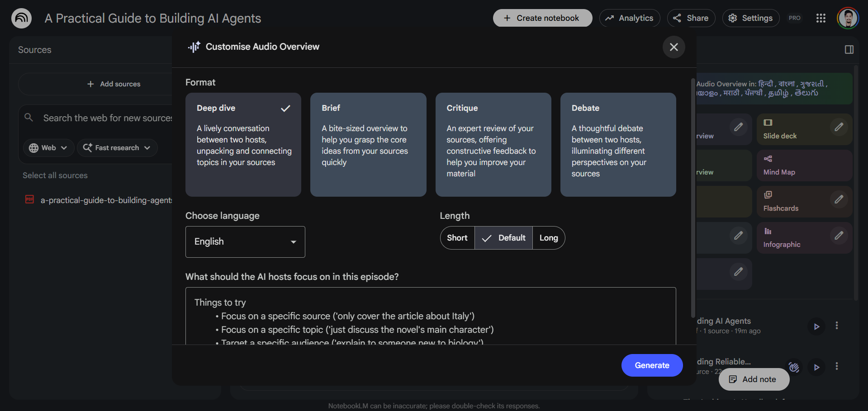Viewport: 868px width, 411px height.
Task: Click the Generate button
Action: click(x=652, y=365)
